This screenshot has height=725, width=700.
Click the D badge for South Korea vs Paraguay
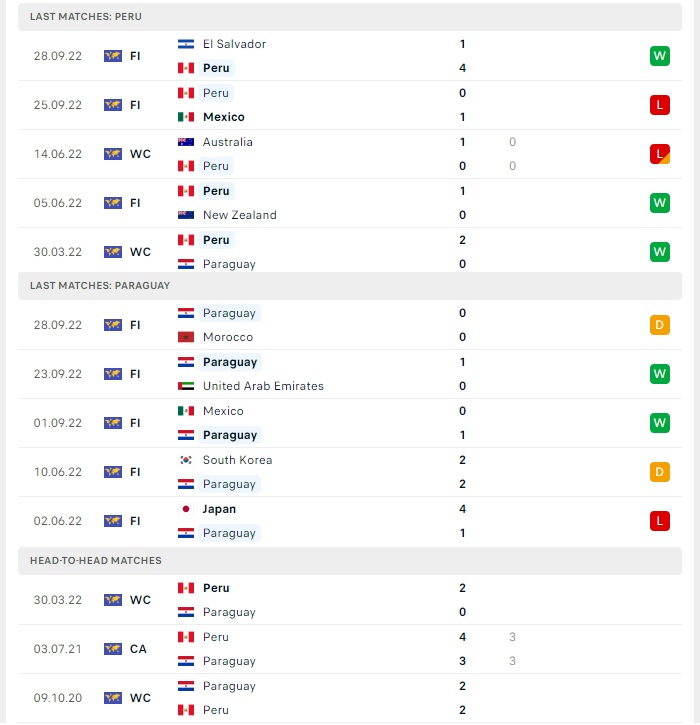click(x=659, y=472)
